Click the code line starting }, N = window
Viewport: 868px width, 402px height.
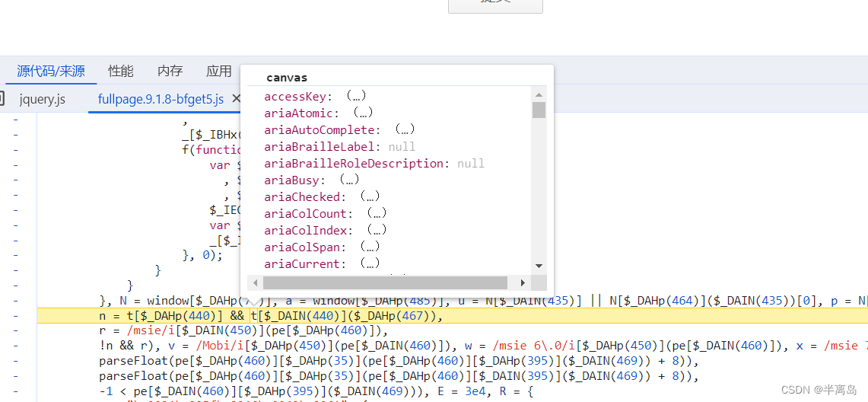tap(483, 301)
